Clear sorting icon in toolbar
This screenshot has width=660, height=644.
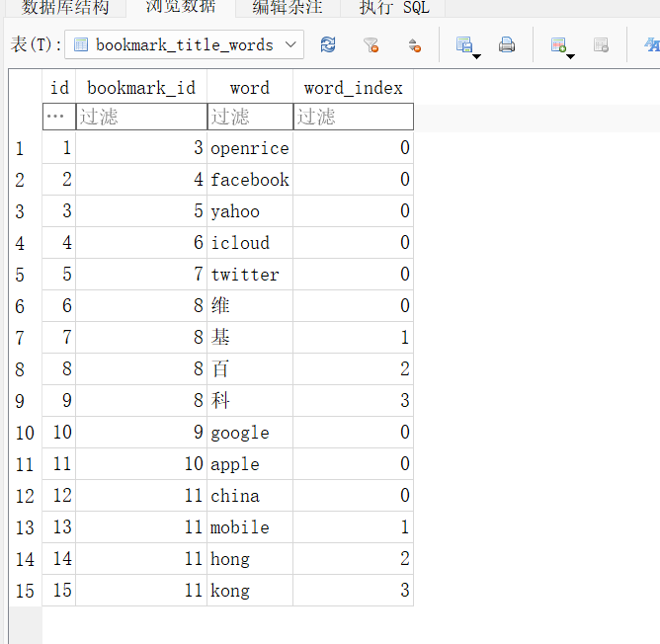[415, 44]
